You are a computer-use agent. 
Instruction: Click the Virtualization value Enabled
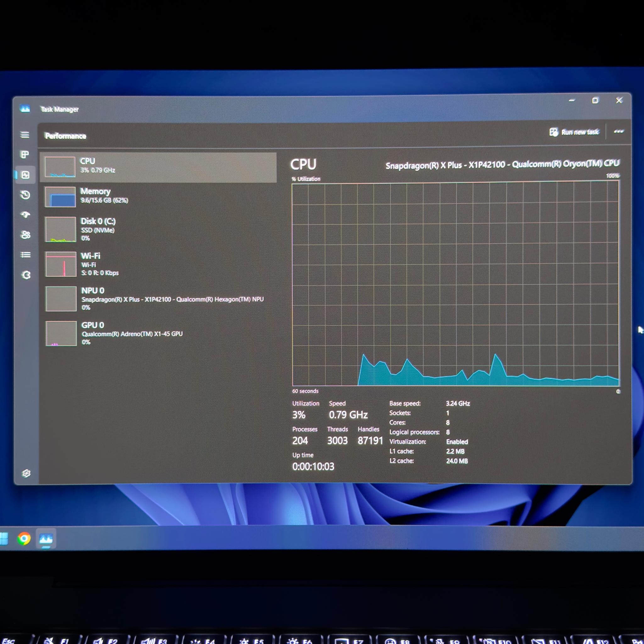457,442
